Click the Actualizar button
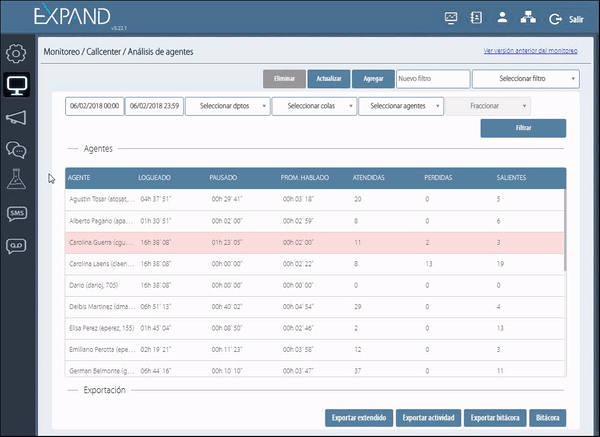Viewport: 600px width, 437px height. [329, 79]
